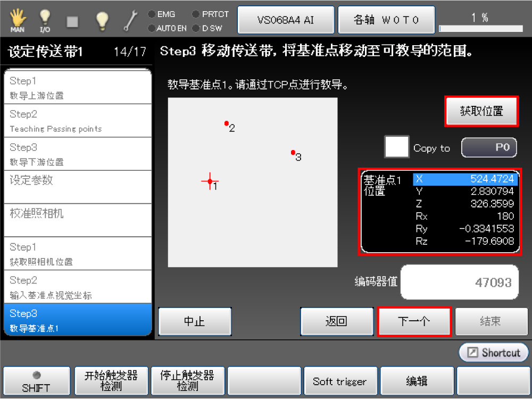Select the 设定参数 item
The image size is (532, 399).
[x=77, y=187]
